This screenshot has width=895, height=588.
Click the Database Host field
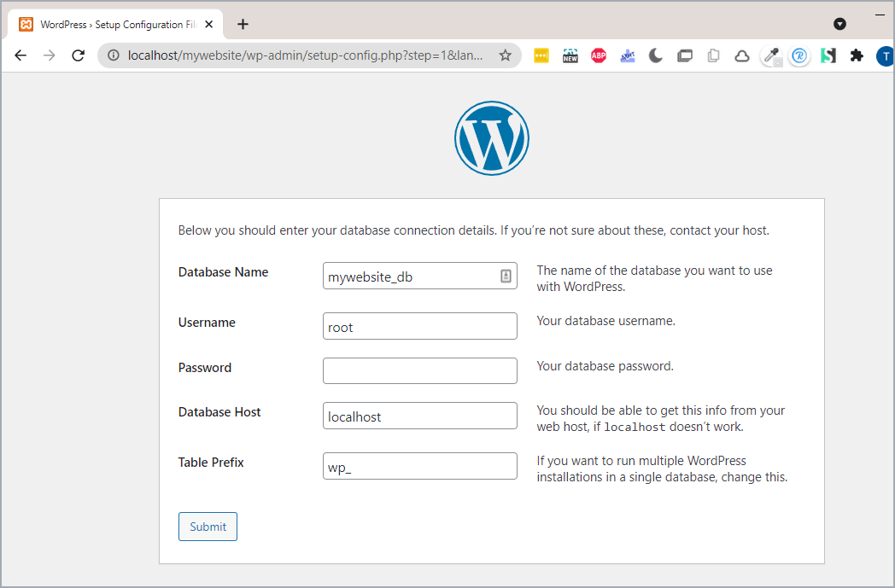(419, 416)
